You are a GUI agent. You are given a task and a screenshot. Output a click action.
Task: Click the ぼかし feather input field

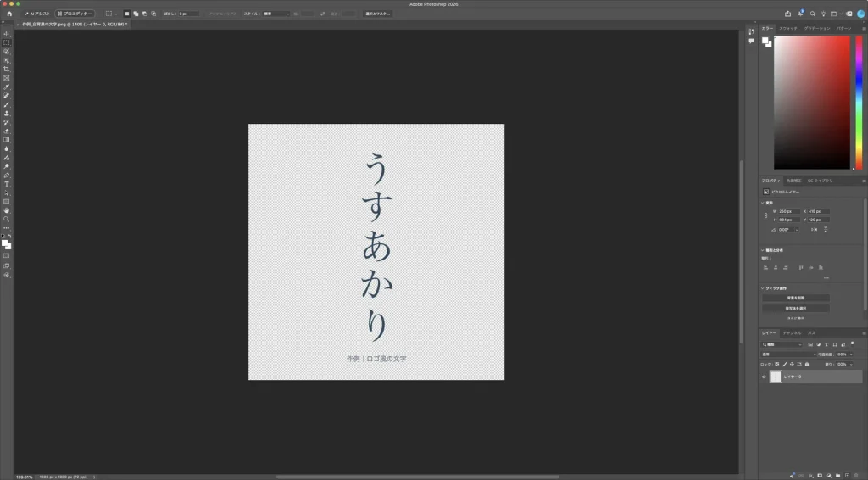click(x=188, y=14)
